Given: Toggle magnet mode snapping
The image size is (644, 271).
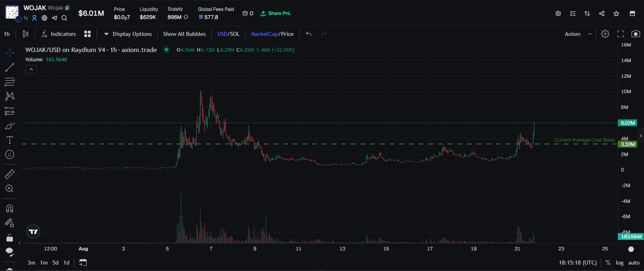Looking at the screenshot, I should click(10, 208).
